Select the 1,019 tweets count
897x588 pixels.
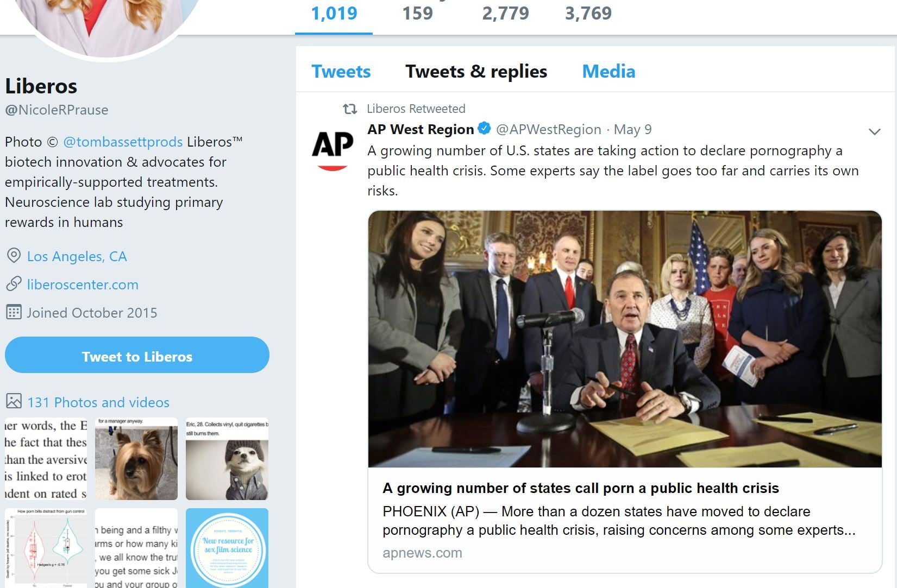[x=334, y=14]
